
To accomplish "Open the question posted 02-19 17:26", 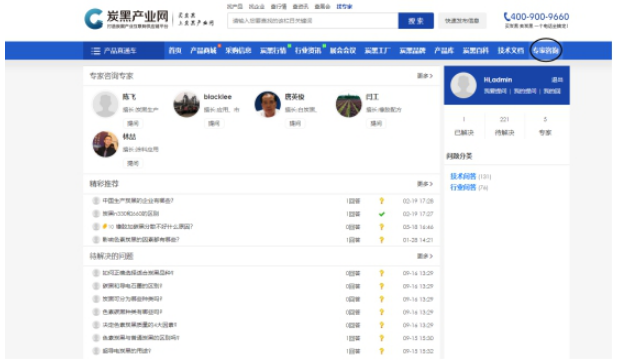I will pos(138,201).
